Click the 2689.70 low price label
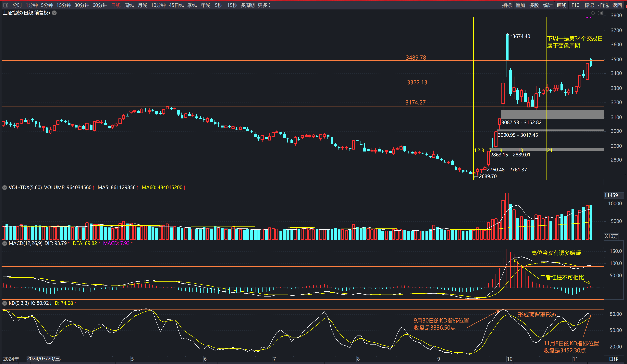 click(x=488, y=176)
